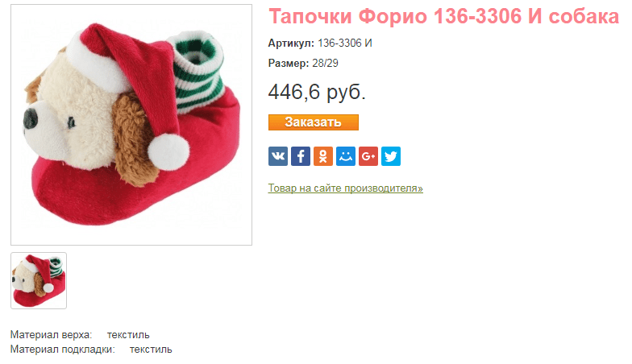Click the 446,6 руб. price
Screen dimensions: 632x364
(x=317, y=92)
